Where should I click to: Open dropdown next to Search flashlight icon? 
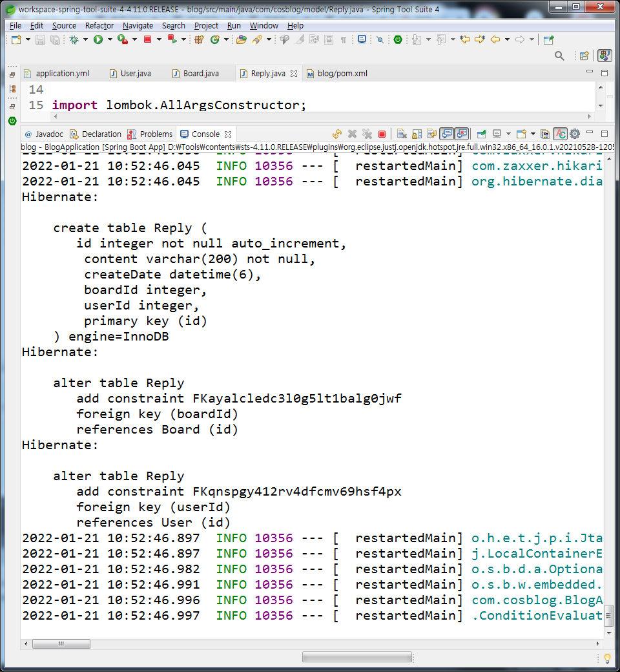pos(269,40)
